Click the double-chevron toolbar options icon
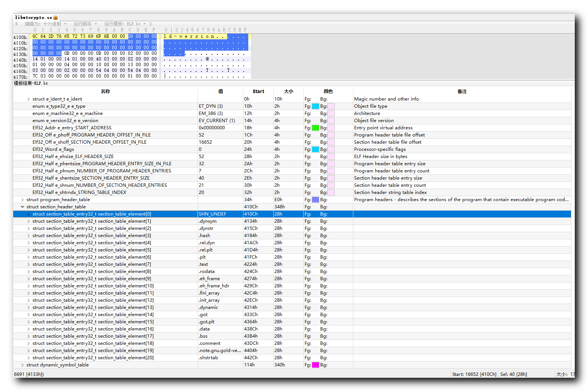This screenshot has height=391, width=588. coord(16,24)
